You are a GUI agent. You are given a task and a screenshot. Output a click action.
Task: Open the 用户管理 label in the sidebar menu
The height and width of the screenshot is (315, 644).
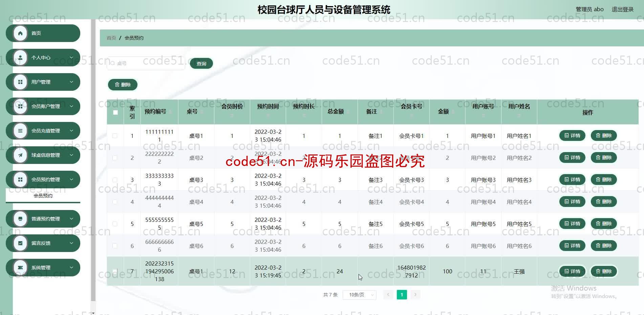click(x=41, y=82)
